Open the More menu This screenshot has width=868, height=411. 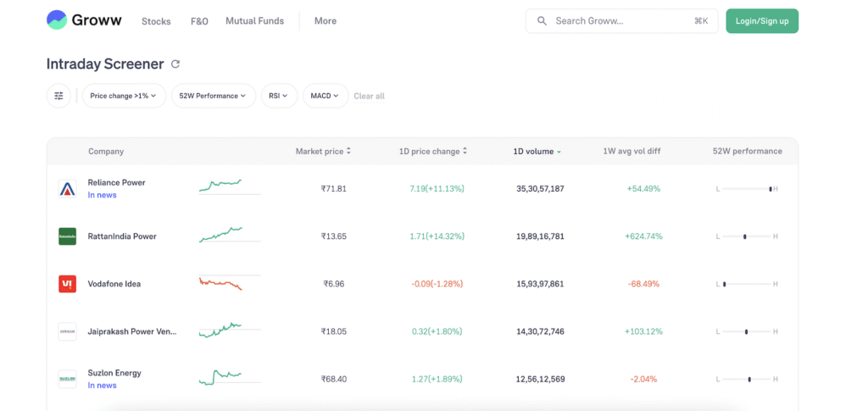tap(325, 21)
